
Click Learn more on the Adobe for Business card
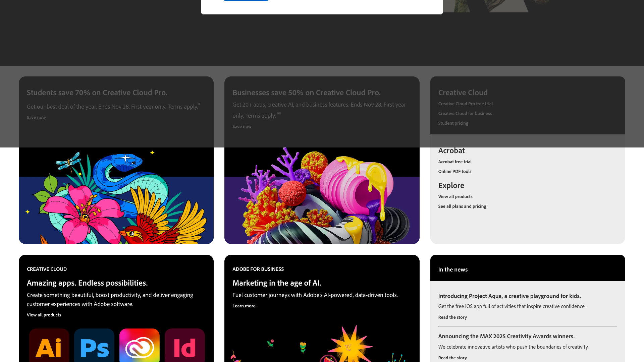[244, 306]
